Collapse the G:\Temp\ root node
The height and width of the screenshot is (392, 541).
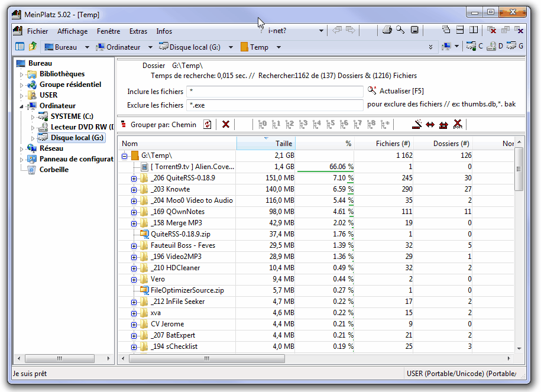pos(125,156)
